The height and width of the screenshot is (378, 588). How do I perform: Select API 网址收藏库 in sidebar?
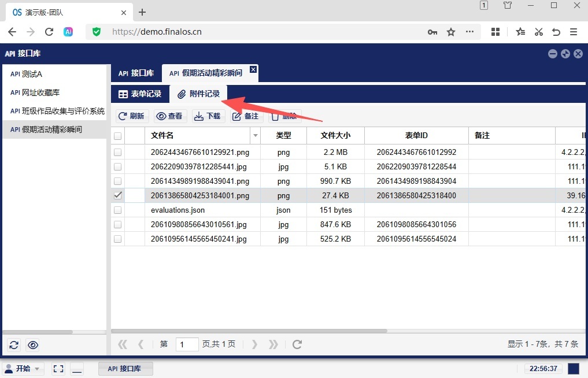pos(35,92)
